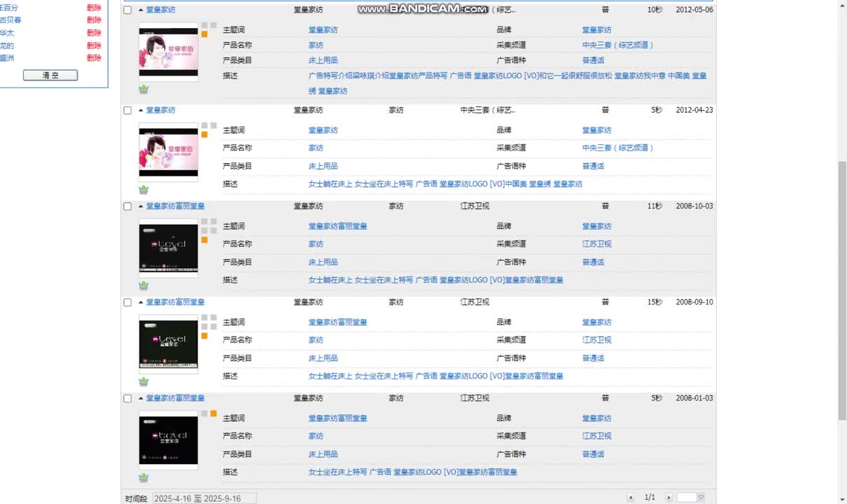This screenshot has height=504, width=847.
Task: Collapse the 2008-10-03 堂皇家纺富丽堂皇 entry triangle
Action: click(x=141, y=206)
